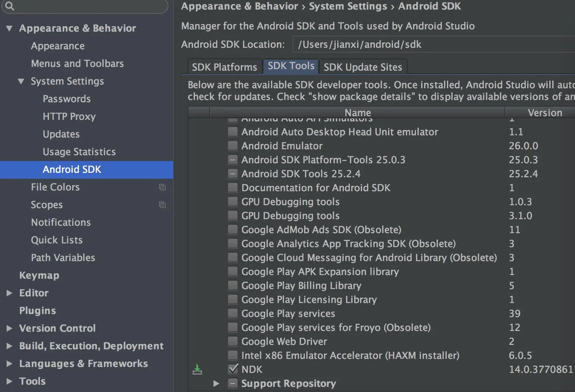The width and height of the screenshot is (575, 392).
Task: Collapse the System Settings tree node
Action: [x=21, y=81]
